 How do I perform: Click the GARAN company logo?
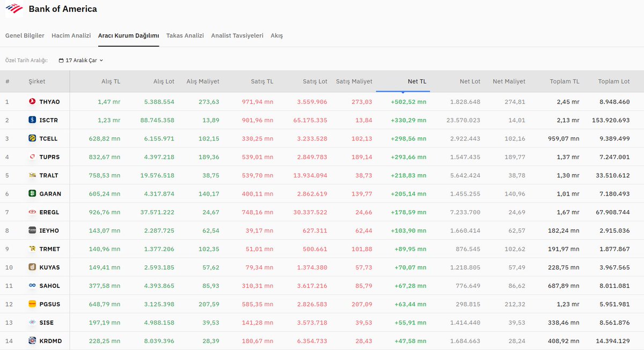[x=33, y=193]
